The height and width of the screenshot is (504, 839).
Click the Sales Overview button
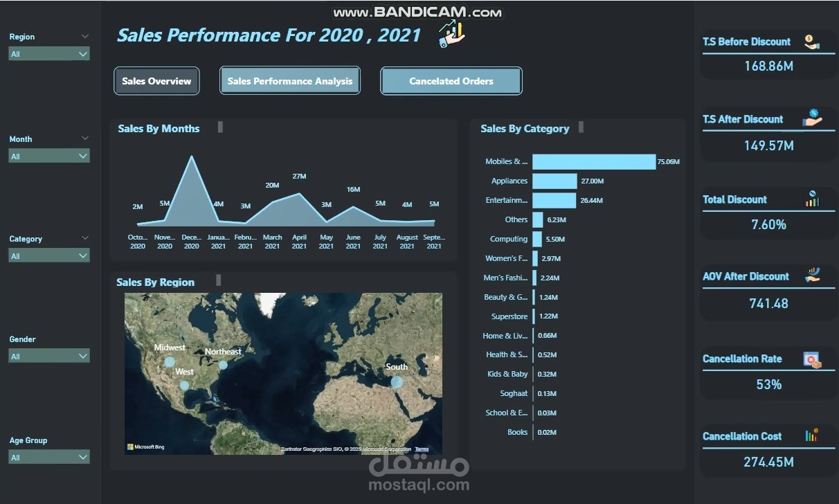click(x=156, y=80)
